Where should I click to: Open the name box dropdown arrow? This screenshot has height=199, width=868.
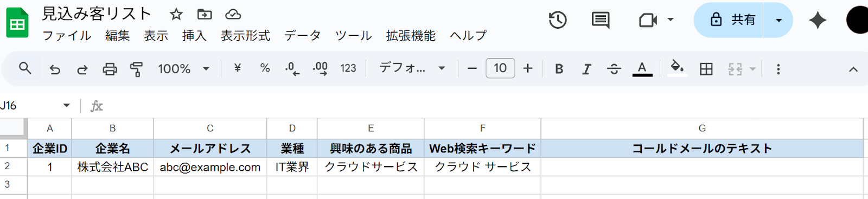(66, 106)
